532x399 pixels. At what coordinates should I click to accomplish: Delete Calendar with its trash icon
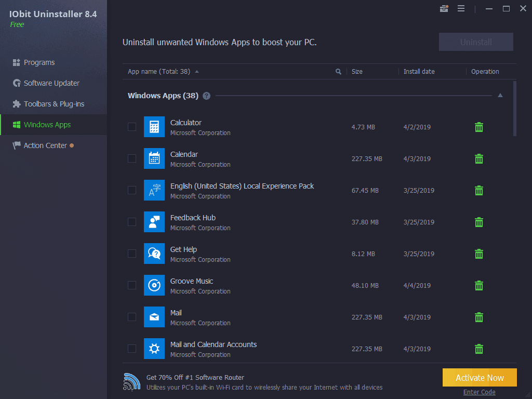click(x=478, y=159)
